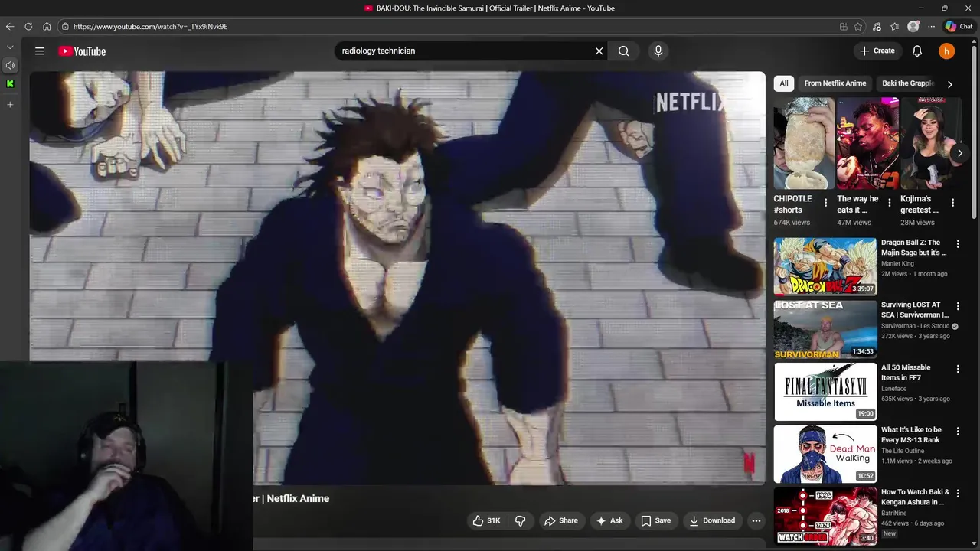This screenshot has height=551, width=980.
Task: Show the next shorts with shelf arrow
Action: (959, 153)
